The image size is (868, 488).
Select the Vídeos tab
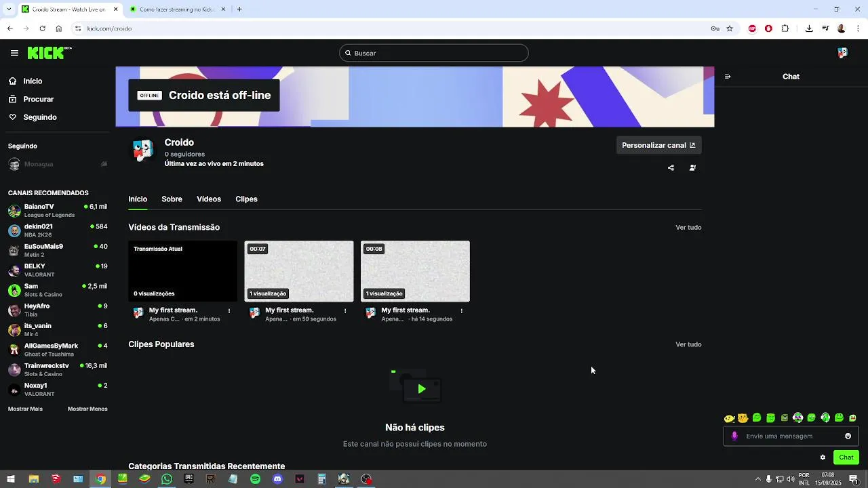point(209,199)
